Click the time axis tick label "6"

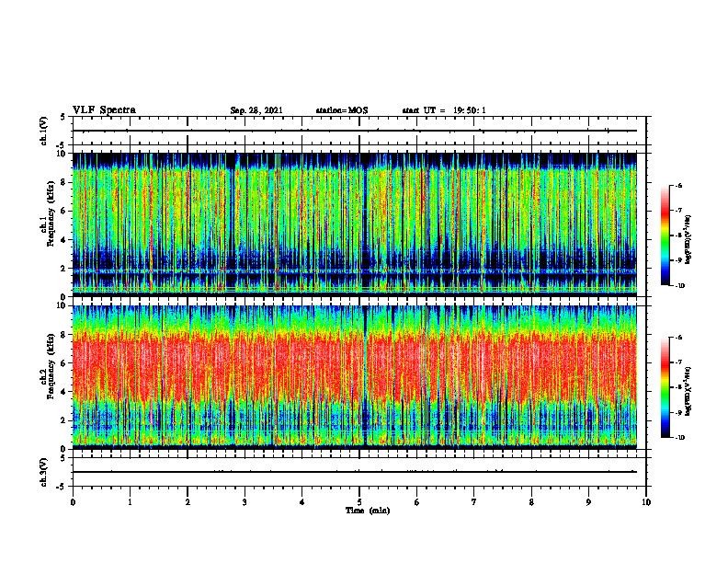[416, 502]
